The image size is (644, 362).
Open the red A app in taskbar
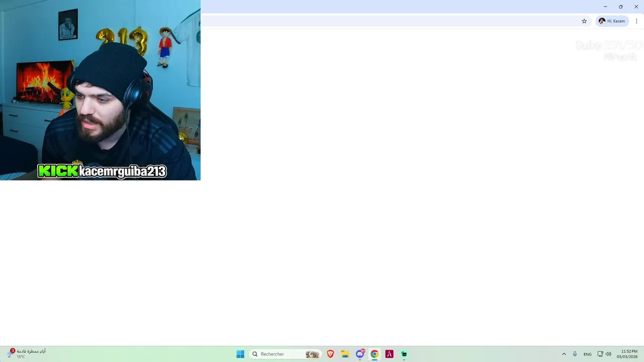(389, 354)
